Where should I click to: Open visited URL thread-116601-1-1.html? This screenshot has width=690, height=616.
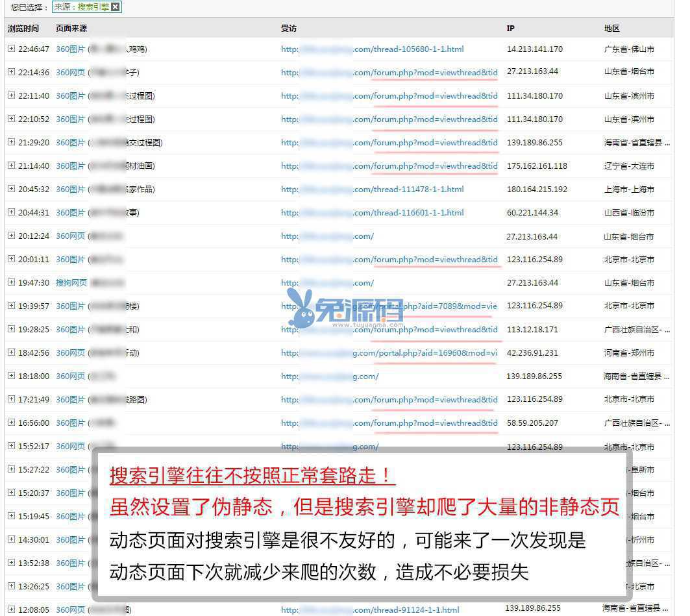pyautogui.click(x=372, y=213)
